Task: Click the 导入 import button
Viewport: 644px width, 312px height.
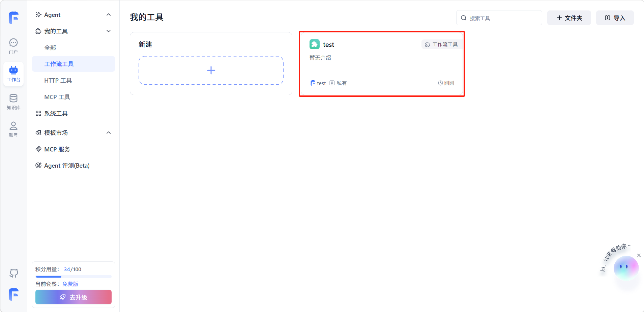Action: 615,18
